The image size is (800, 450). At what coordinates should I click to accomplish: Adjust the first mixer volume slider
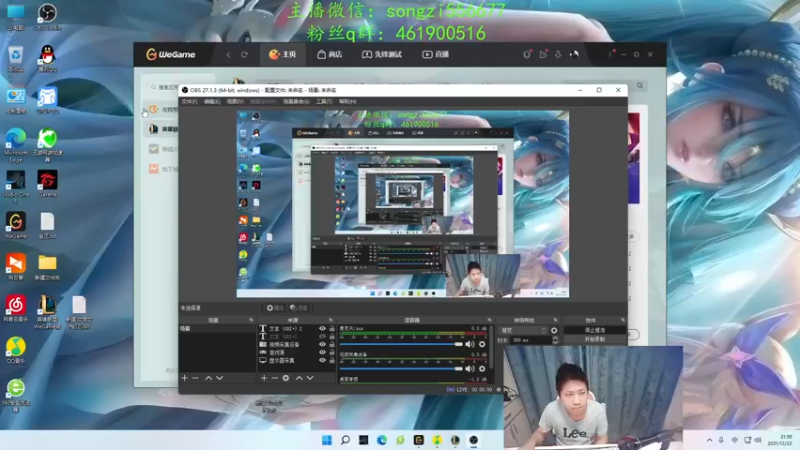pos(401,344)
